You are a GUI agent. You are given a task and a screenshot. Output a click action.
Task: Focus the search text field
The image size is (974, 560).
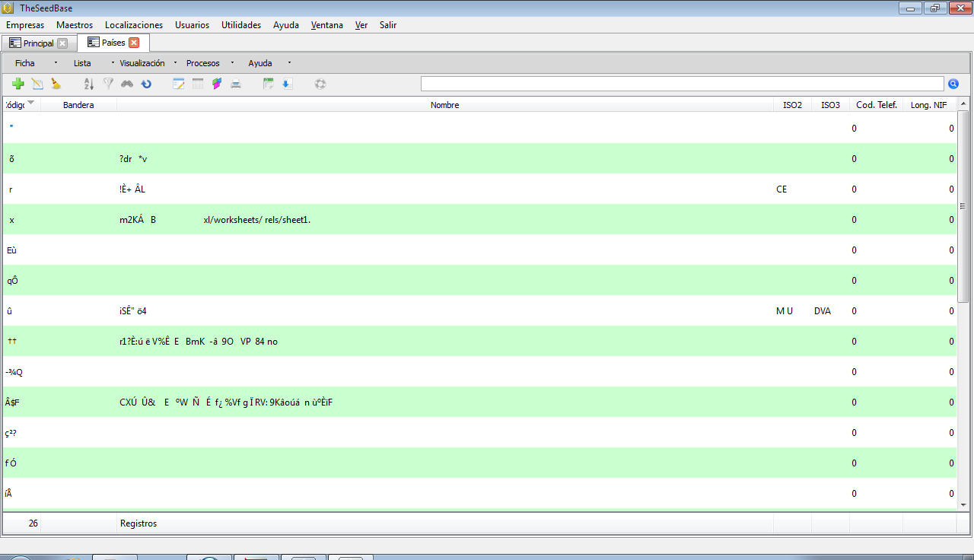[683, 84]
